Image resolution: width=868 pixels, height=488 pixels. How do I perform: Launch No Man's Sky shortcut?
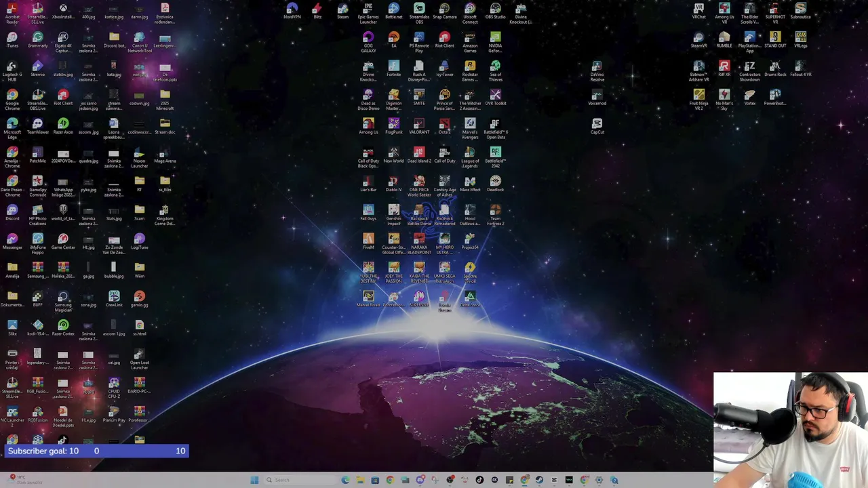(x=724, y=100)
